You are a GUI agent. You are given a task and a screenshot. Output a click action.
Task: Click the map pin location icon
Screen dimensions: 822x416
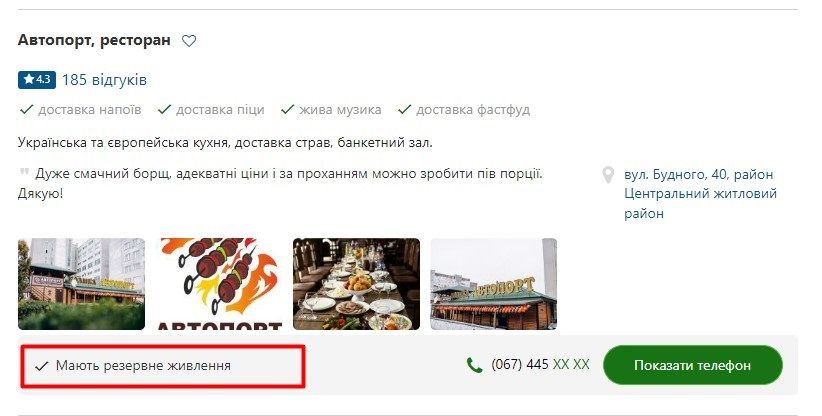click(608, 174)
